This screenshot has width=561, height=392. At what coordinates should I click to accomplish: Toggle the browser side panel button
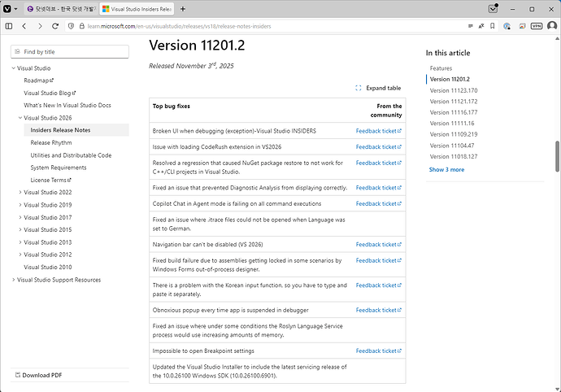tap(9, 26)
